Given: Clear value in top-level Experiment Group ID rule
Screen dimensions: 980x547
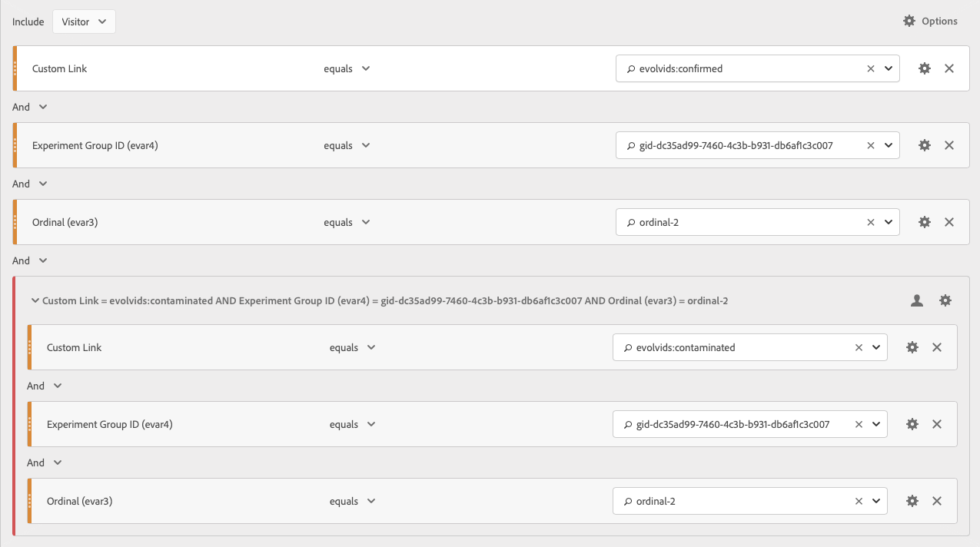Looking at the screenshot, I should click(x=871, y=145).
